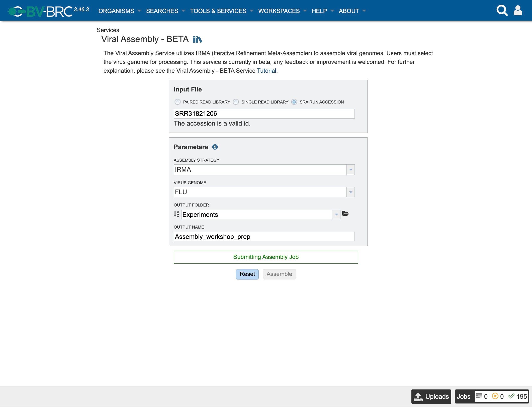Viewport: 532px width, 407px height.
Task: Expand the Assembly Strategy dropdown
Action: [350, 170]
